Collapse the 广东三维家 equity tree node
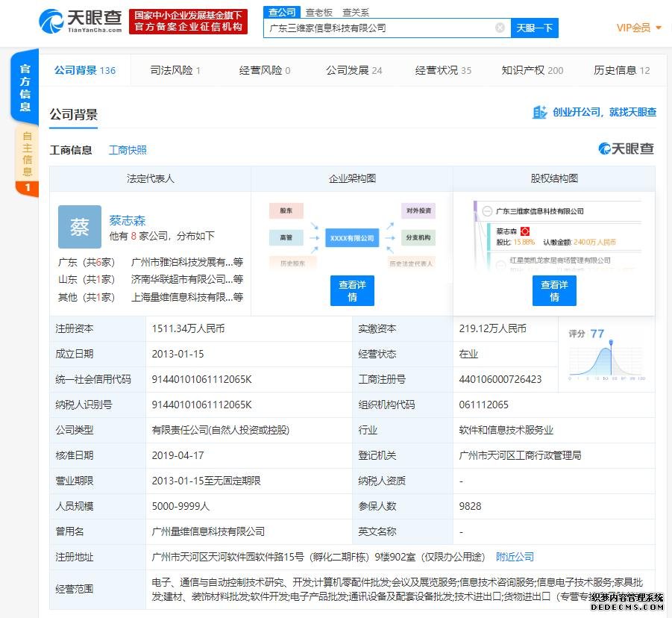This screenshot has width=672, height=618. pyautogui.click(x=487, y=211)
